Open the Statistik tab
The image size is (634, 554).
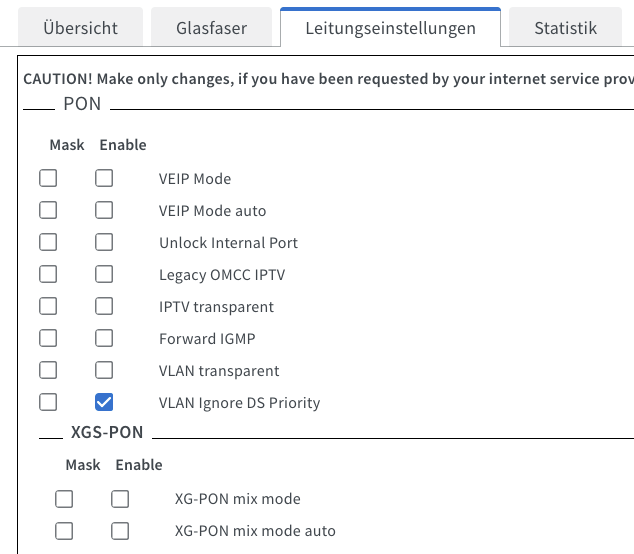click(565, 27)
